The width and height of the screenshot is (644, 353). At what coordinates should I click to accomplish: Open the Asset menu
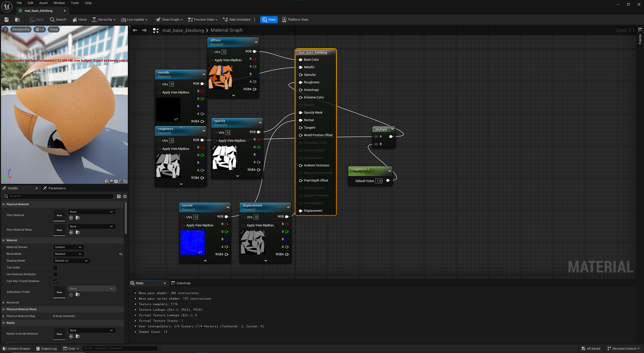point(43,3)
